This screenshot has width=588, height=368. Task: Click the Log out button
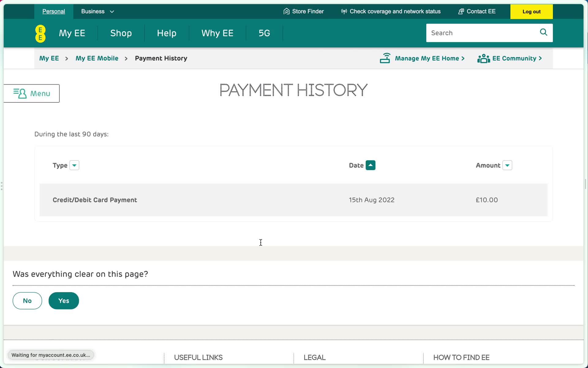[531, 12]
